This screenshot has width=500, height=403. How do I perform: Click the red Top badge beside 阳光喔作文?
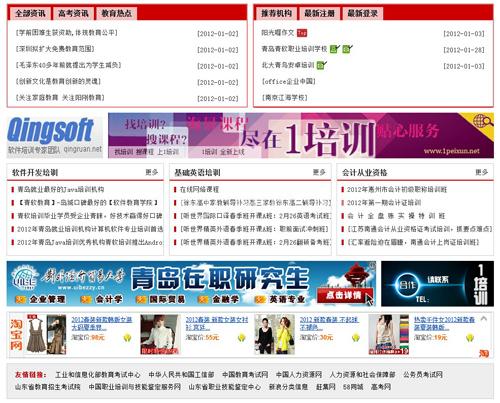click(302, 33)
